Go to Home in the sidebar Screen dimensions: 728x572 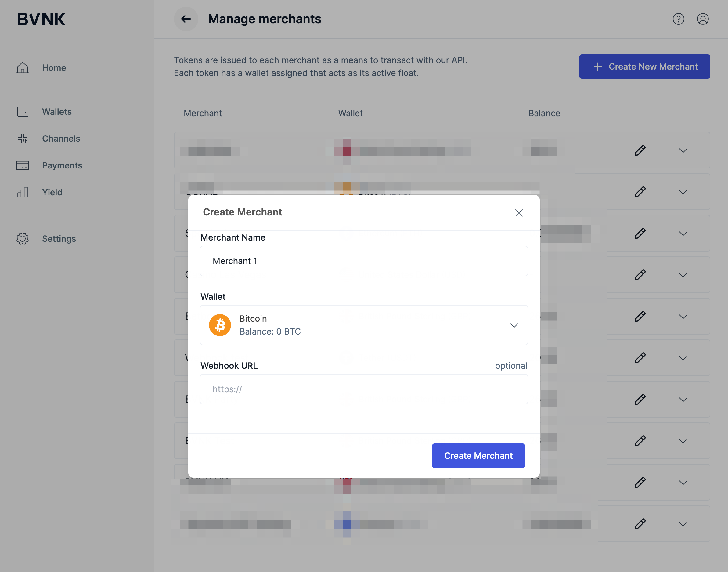[54, 68]
